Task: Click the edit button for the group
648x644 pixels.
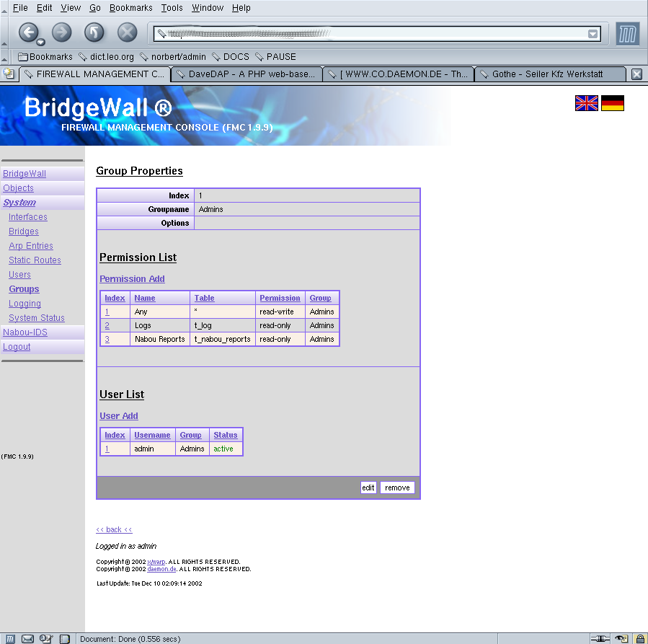Action: tap(368, 488)
